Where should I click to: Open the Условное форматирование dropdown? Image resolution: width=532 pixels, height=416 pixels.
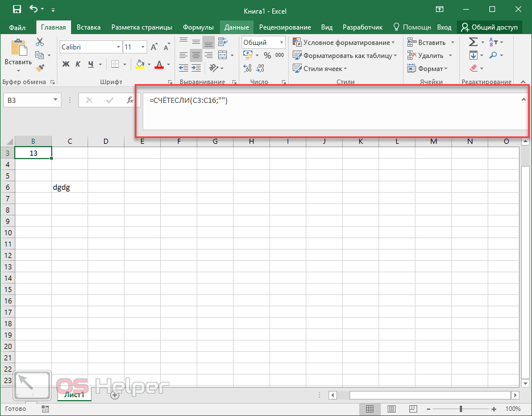click(344, 43)
